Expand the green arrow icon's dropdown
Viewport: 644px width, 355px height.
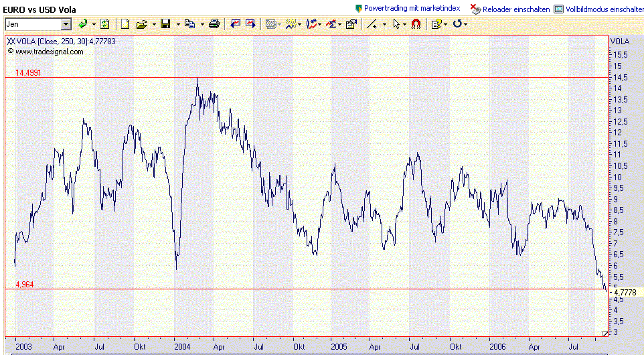tap(94, 25)
